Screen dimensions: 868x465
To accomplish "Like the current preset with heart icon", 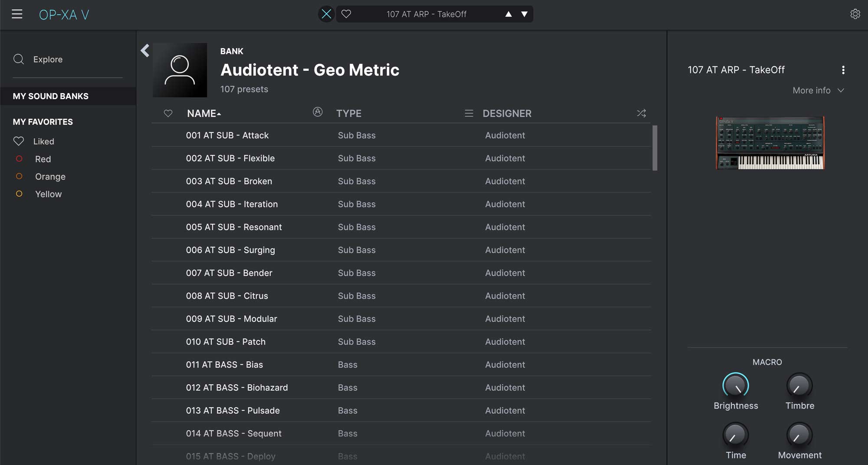I will click(x=346, y=14).
